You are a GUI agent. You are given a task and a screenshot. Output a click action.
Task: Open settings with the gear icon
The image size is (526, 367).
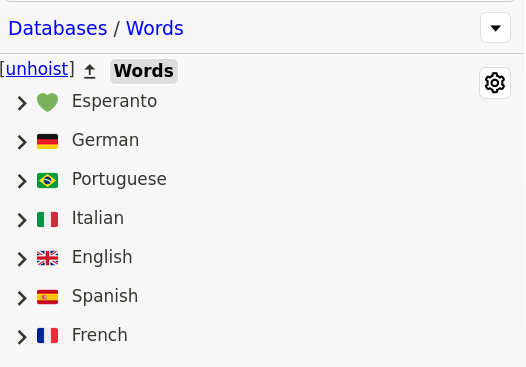point(495,83)
